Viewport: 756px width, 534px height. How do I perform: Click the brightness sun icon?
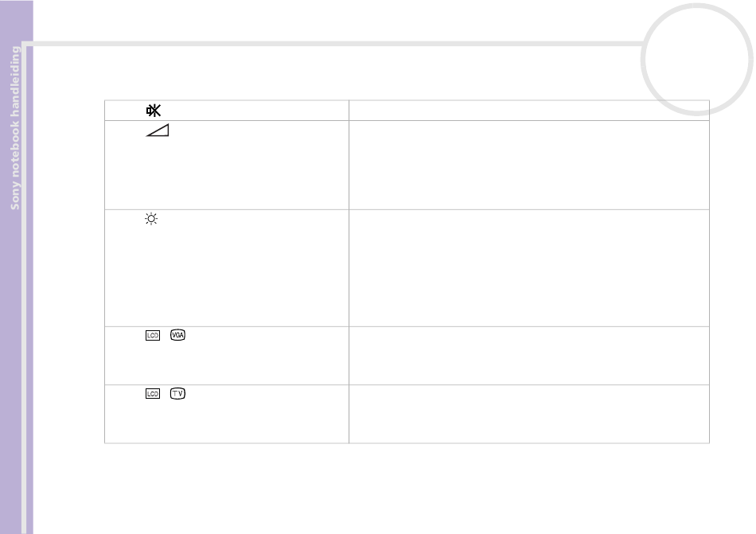[x=151, y=219]
